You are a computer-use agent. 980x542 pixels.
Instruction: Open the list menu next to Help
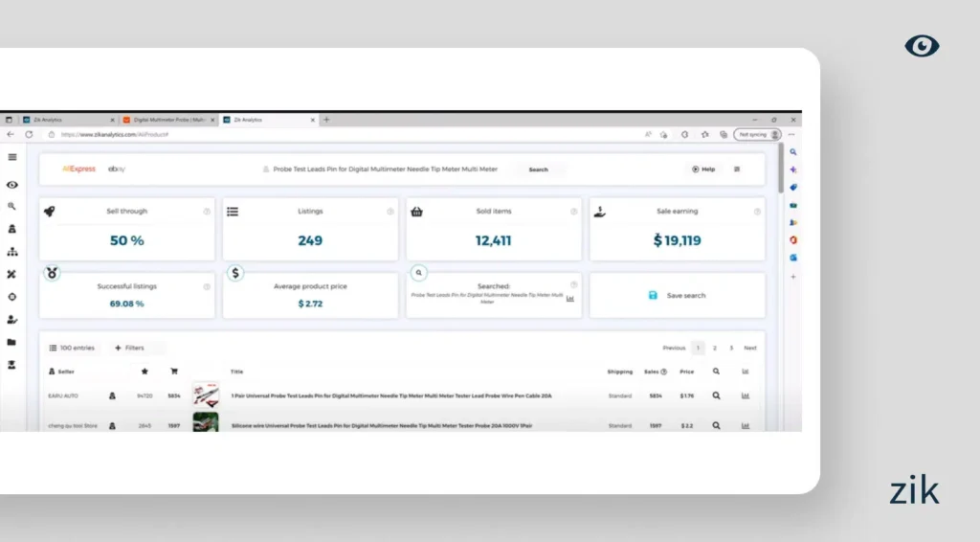pyautogui.click(x=737, y=169)
